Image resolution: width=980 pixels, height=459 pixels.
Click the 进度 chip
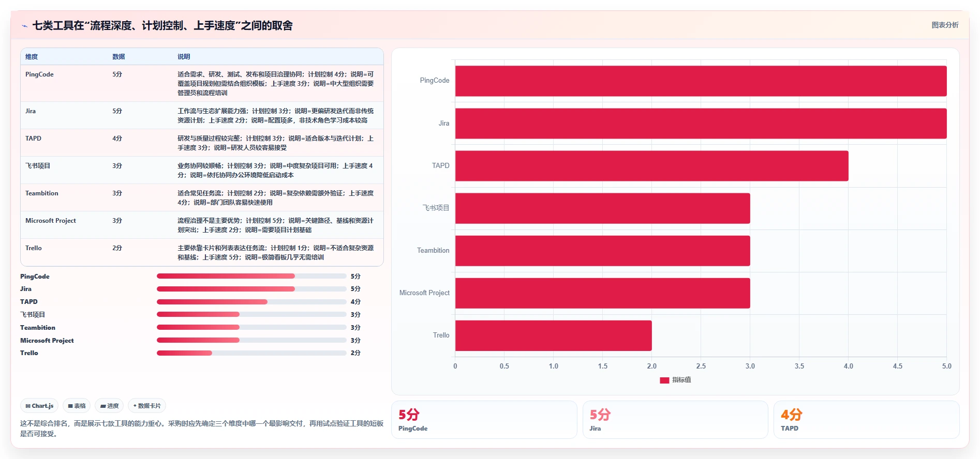(x=109, y=406)
